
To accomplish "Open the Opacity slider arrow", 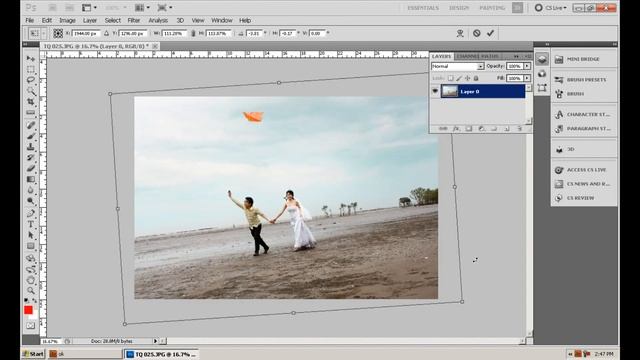I will click(527, 66).
